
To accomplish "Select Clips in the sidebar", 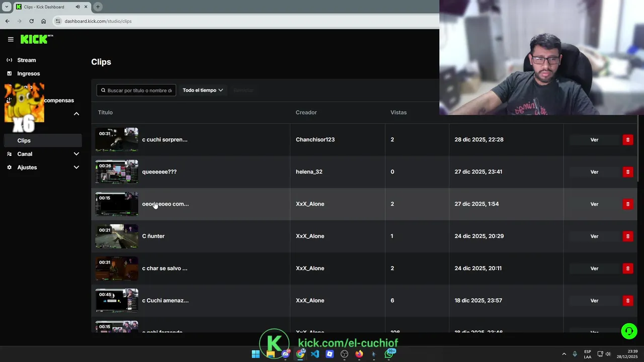I will pyautogui.click(x=42, y=141).
